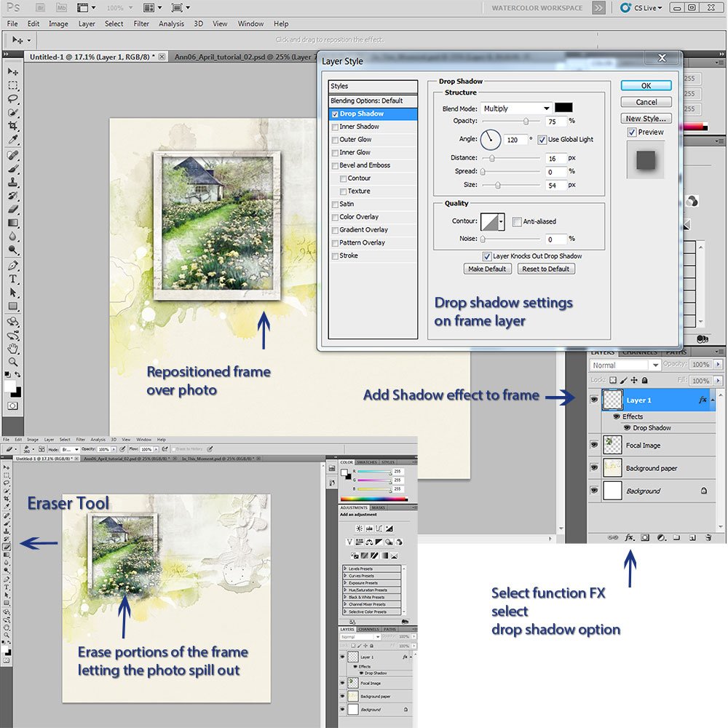Open the Window menu in the larger menu bar
The height and width of the screenshot is (728, 728).
pyautogui.click(x=250, y=24)
